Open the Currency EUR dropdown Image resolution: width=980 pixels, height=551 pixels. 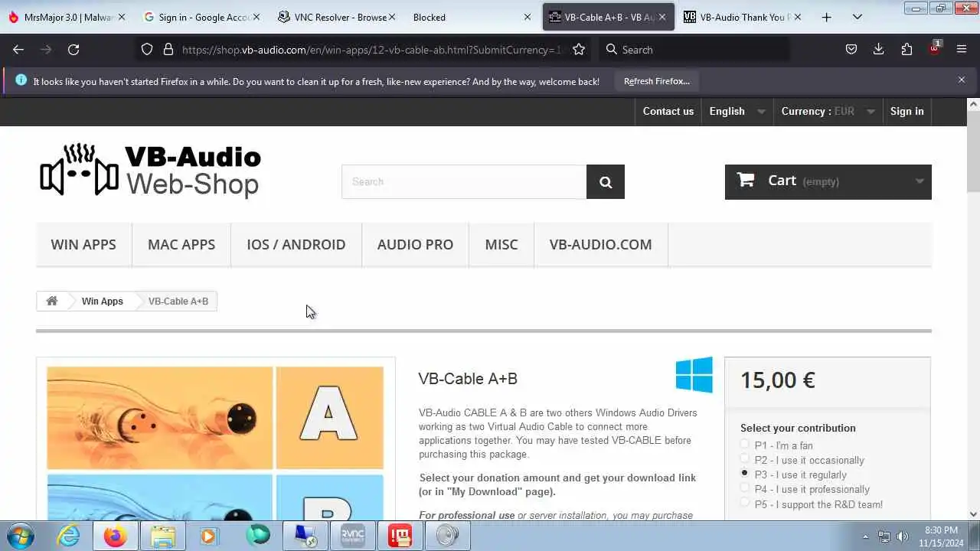pos(828,111)
